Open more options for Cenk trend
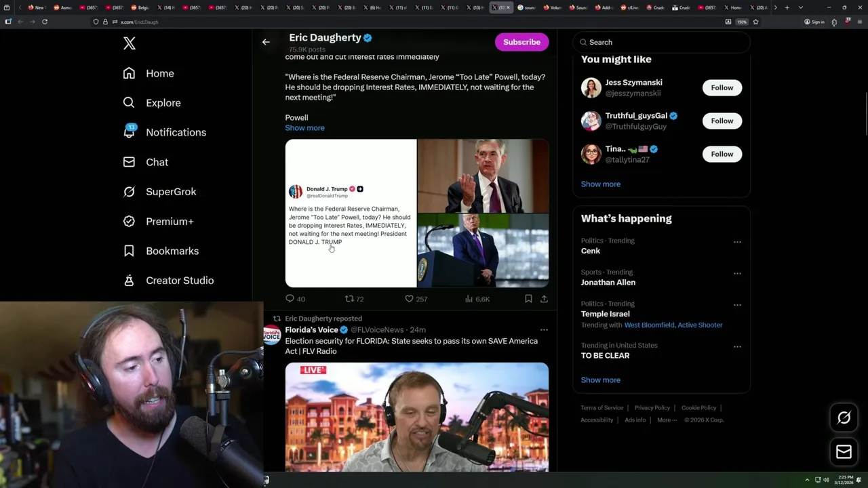 (x=737, y=242)
